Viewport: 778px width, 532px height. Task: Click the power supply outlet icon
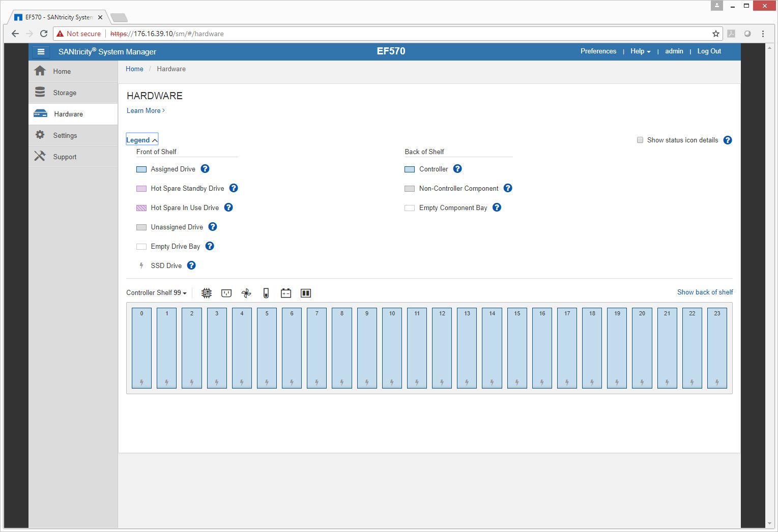click(x=226, y=293)
